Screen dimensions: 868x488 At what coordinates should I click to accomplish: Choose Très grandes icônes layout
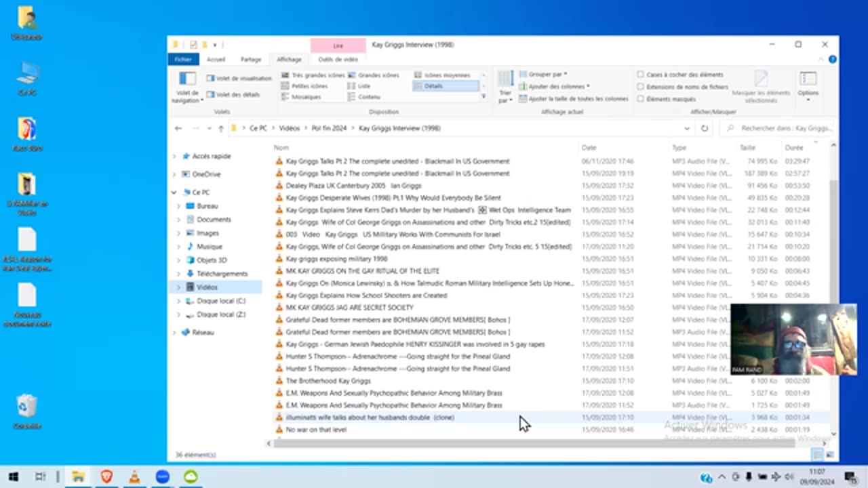pyautogui.click(x=313, y=75)
